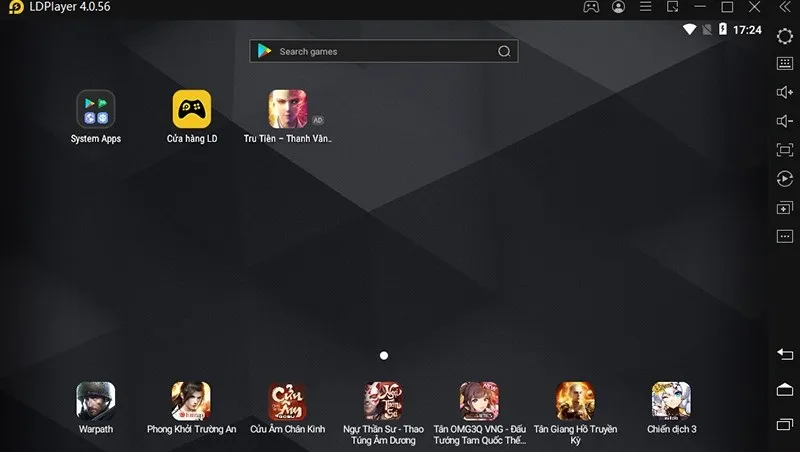800x452 pixels.
Task: Open the System Apps folder
Action: click(96, 109)
